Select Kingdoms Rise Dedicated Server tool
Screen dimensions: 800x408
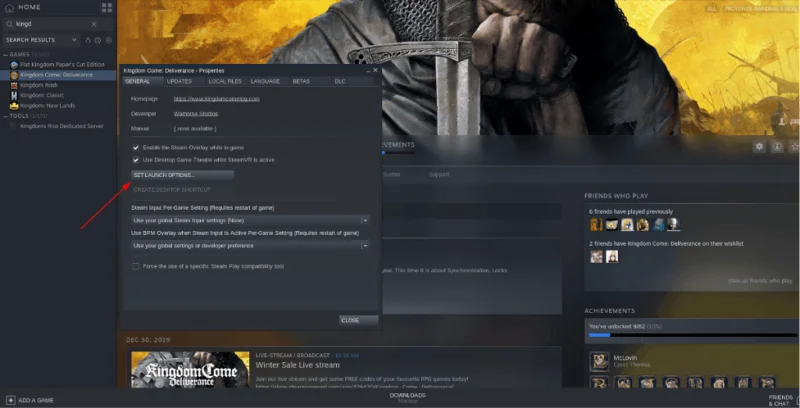[60, 126]
